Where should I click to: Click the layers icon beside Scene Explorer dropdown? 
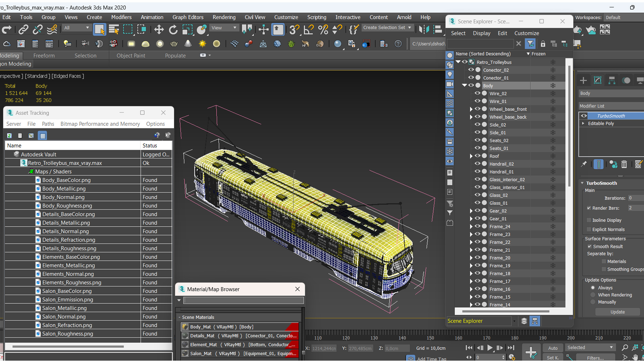click(524, 321)
